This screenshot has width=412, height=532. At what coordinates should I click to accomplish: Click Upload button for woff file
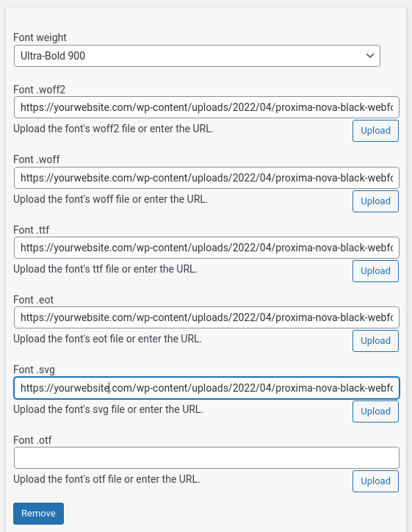tap(375, 201)
